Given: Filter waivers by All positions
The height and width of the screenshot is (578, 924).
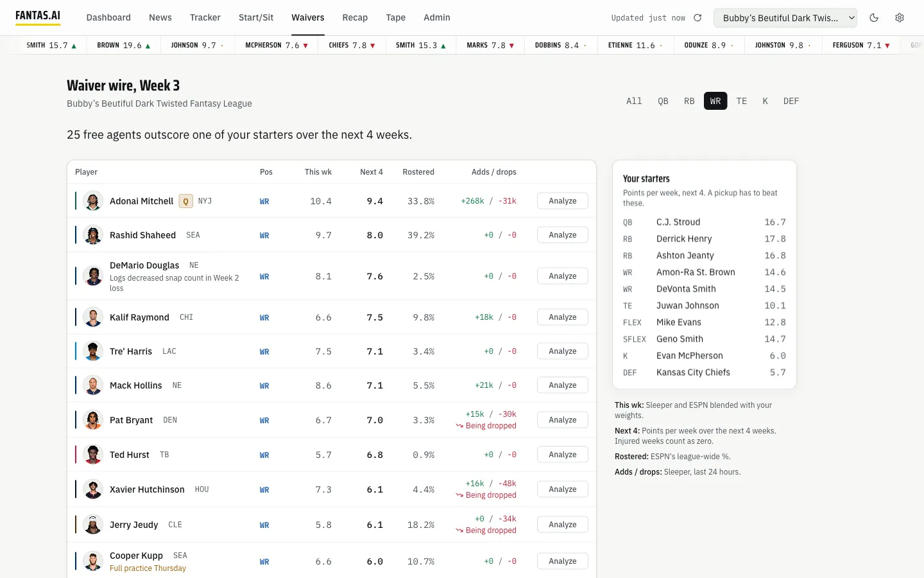Looking at the screenshot, I should tap(634, 101).
